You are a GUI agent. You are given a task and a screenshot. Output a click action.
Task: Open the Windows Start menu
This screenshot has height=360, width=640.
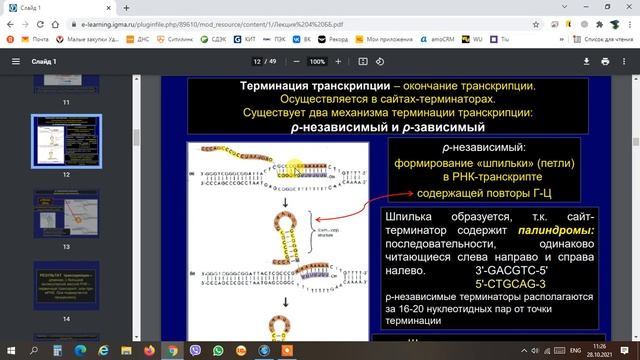[11, 351]
